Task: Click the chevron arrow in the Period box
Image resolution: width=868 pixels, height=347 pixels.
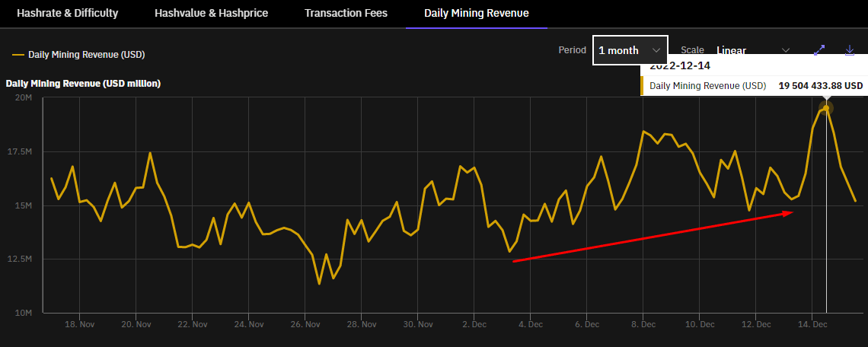Action: [x=656, y=50]
